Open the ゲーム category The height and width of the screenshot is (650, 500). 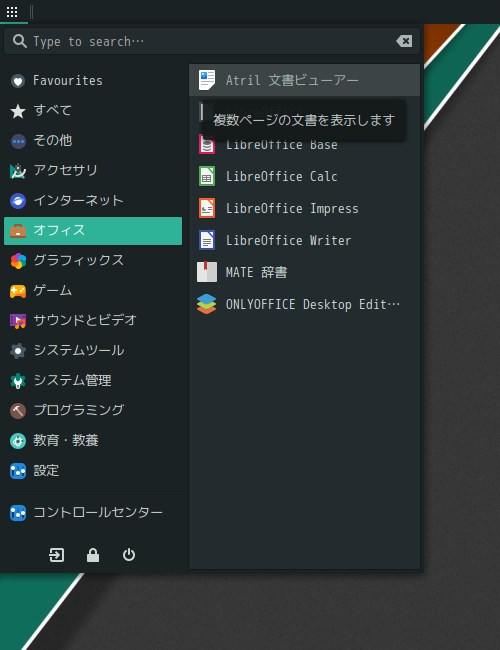93,291
